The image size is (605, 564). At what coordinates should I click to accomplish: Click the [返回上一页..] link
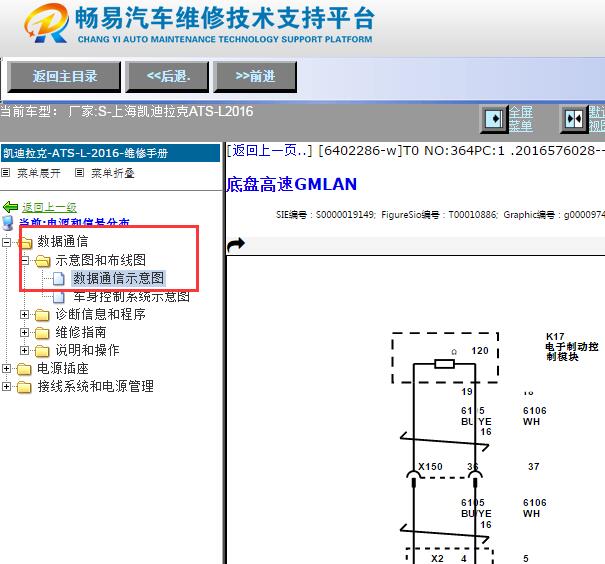[x=269, y=150]
